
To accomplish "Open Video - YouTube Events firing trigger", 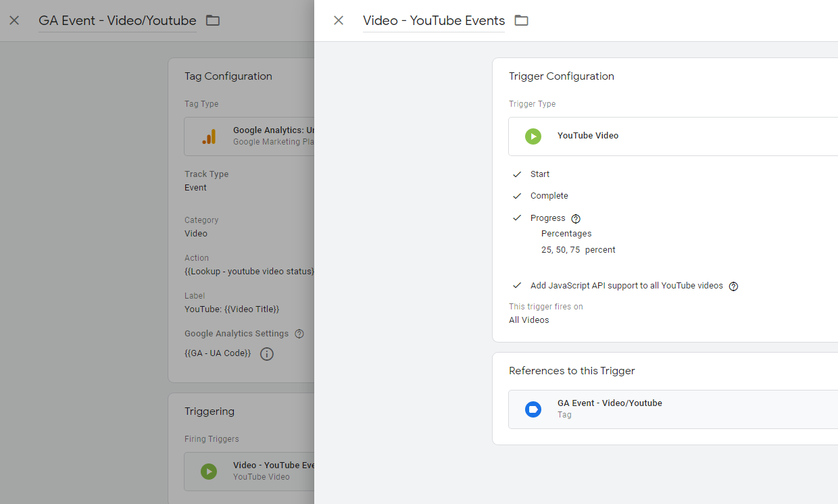I will tap(249, 472).
